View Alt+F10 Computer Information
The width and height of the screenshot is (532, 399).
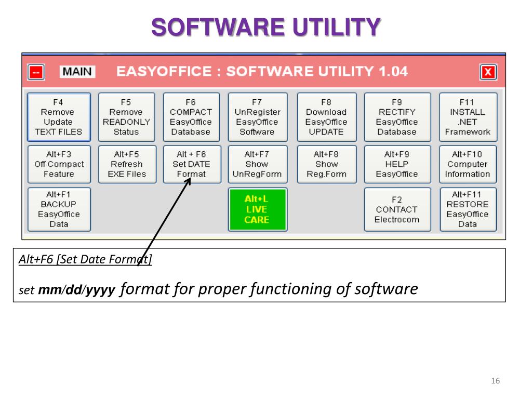tap(468, 165)
